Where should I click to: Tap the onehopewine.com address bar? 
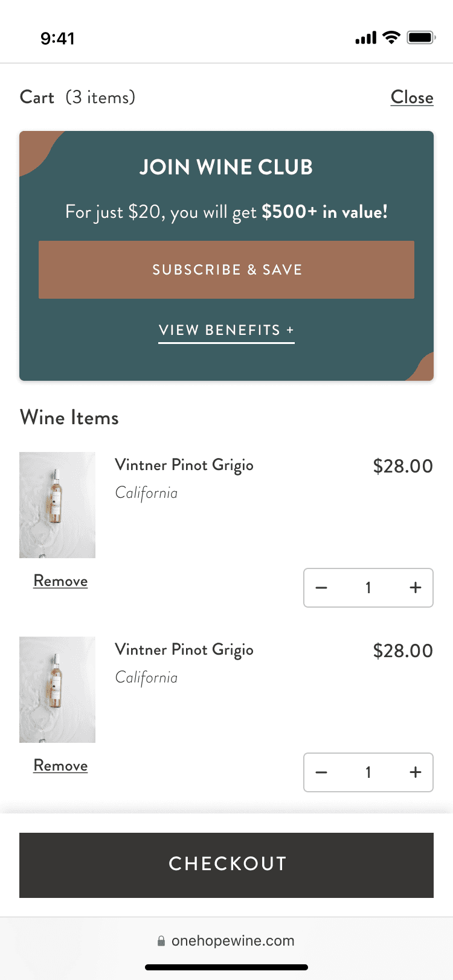tap(233, 941)
